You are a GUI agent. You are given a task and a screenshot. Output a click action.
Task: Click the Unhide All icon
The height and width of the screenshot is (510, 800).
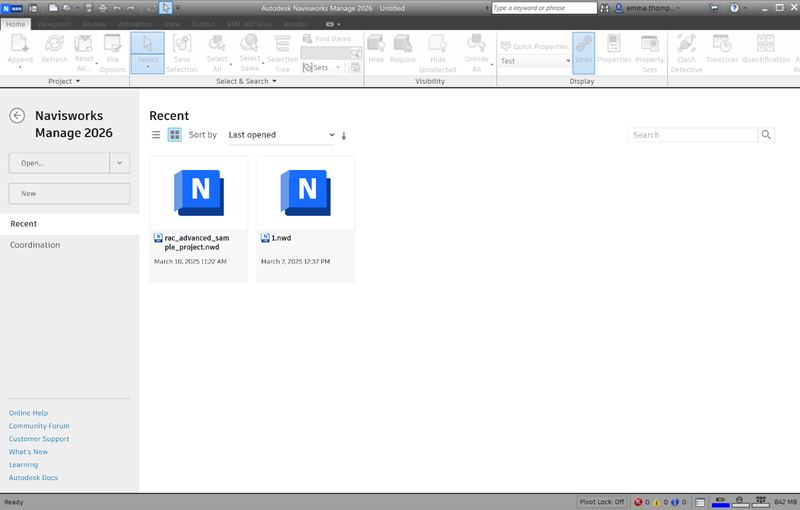pyautogui.click(x=476, y=44)
